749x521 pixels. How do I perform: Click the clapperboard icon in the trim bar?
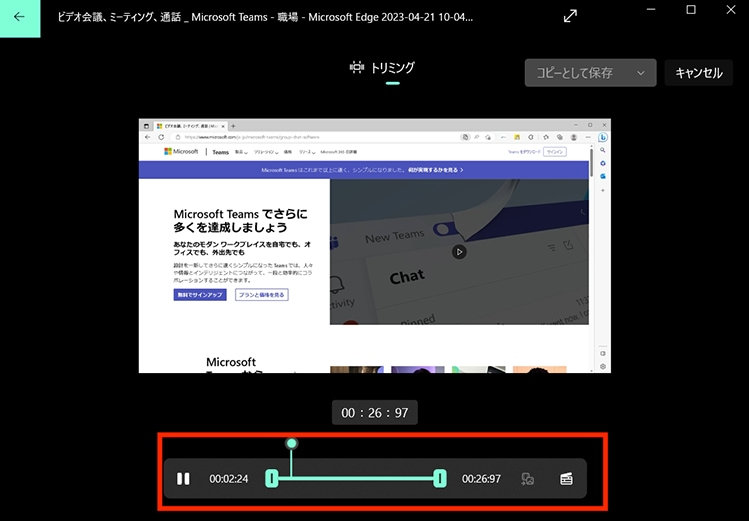(566, 479)
